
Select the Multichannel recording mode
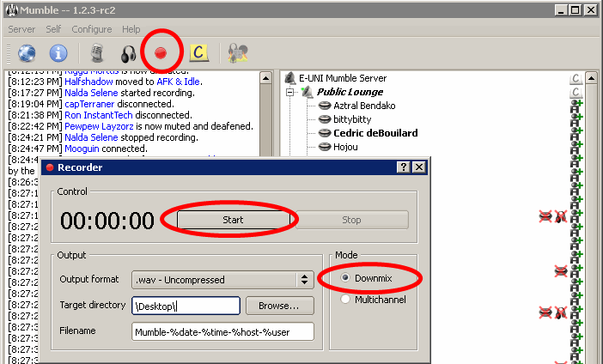(346, 300)
